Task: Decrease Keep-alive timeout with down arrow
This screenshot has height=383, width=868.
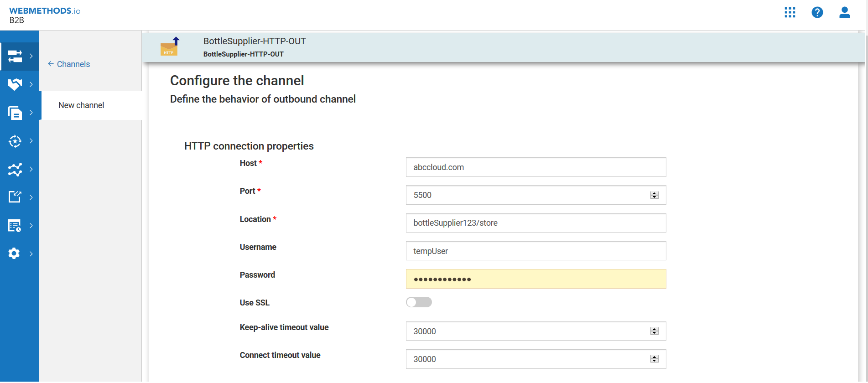Action: click(655, 333)
